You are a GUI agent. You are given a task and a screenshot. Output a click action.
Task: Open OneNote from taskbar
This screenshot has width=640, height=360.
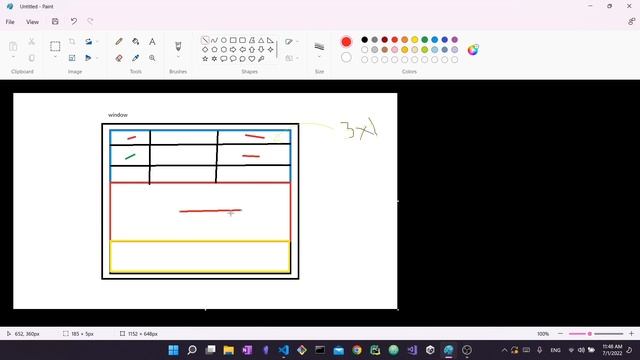tap(247, 350)
